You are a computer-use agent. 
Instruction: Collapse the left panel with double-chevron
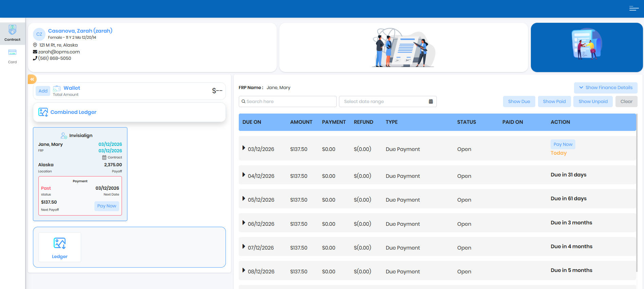coord(32,79)
